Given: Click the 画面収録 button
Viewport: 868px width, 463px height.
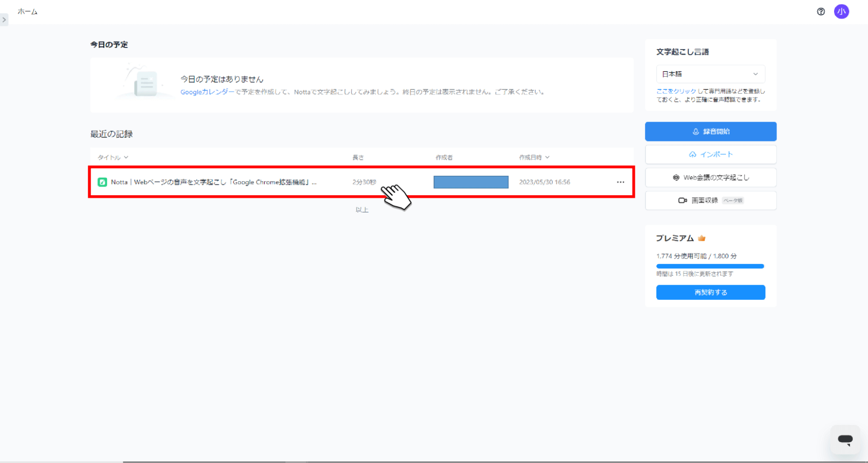Looking at the screenshot, I should [x=710, y=200].
